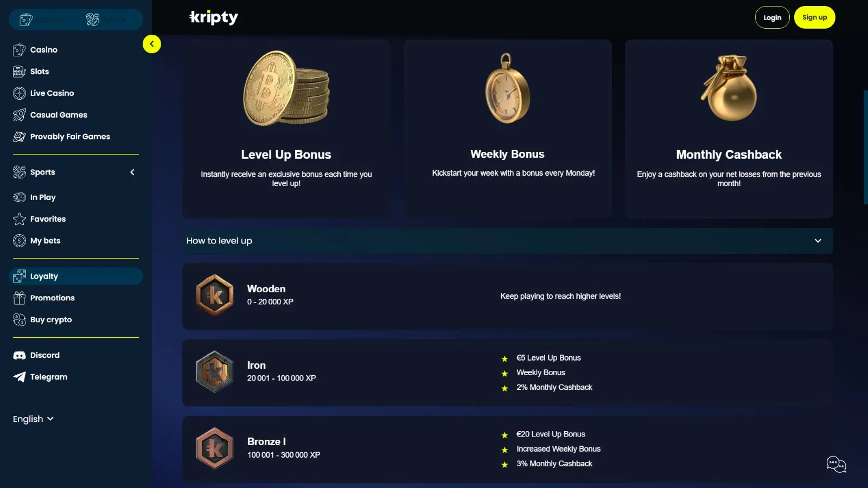Click the Slots machine icon in sidebar
868x488 pixels.
[x=20, y=72]
